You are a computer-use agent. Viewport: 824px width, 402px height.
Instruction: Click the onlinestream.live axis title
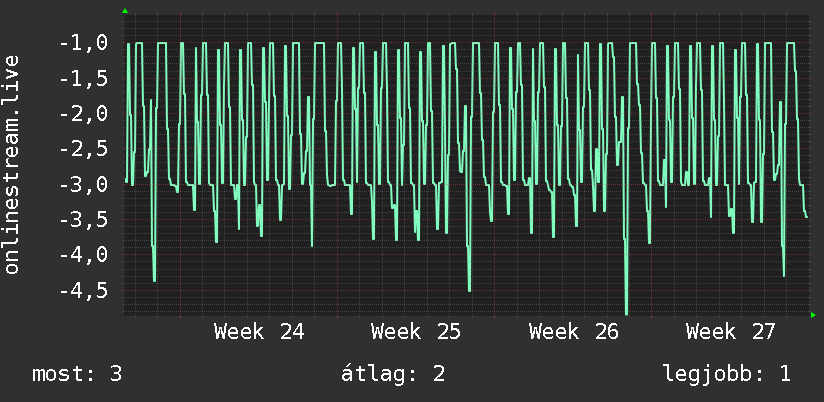coord(12,164)
